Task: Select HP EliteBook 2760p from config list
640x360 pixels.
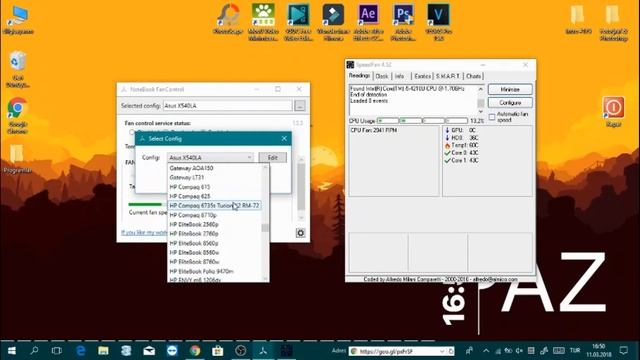Action: pos(215,234)
